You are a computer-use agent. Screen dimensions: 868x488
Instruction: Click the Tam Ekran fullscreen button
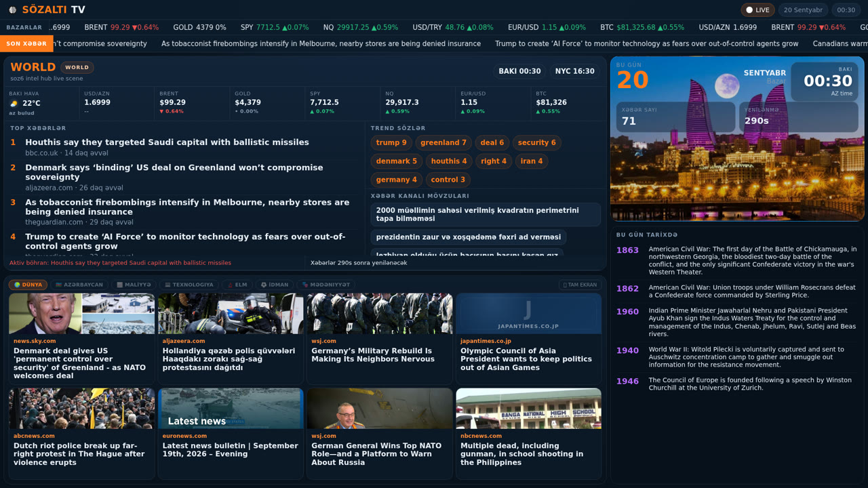(580, 285)
